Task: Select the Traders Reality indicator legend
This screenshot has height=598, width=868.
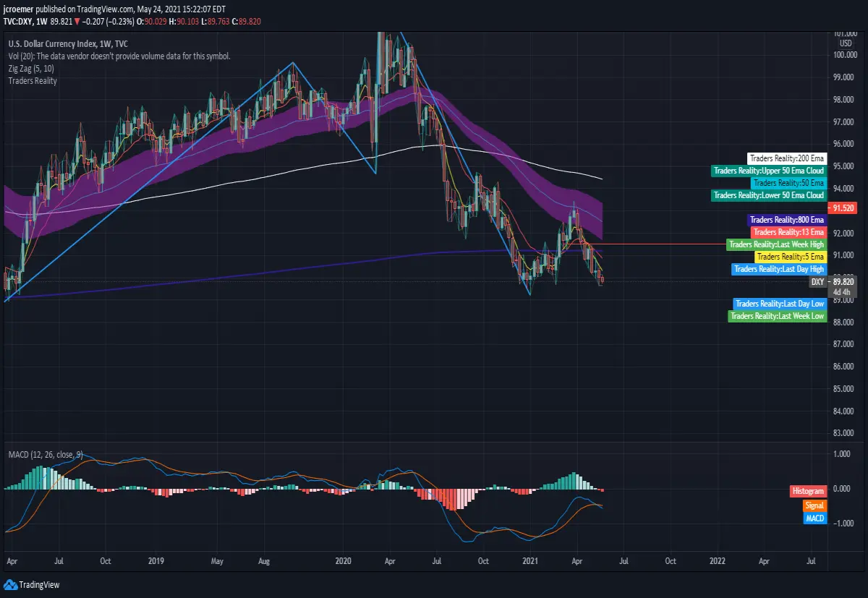Action: click(x=33, y=81)
